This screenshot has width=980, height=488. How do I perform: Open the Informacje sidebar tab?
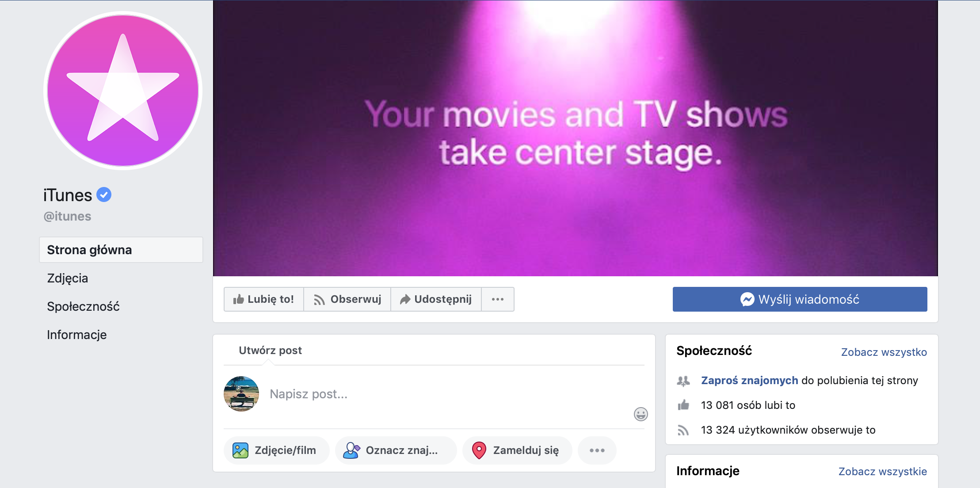point(77,335)
